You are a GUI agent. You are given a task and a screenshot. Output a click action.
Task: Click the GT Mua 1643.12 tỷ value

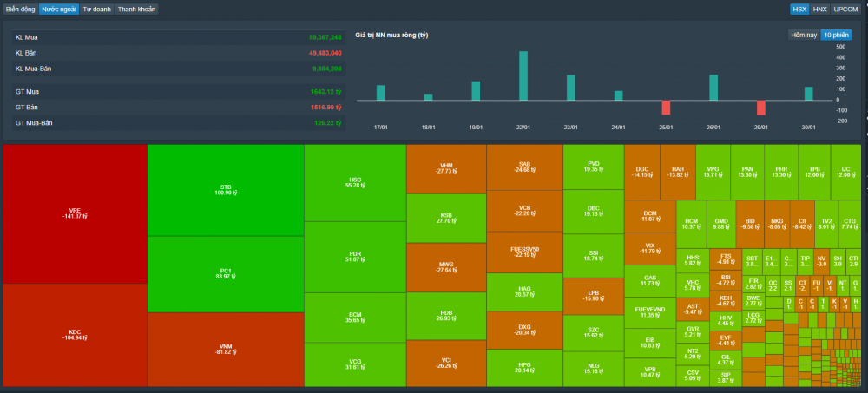pos(326,91)
